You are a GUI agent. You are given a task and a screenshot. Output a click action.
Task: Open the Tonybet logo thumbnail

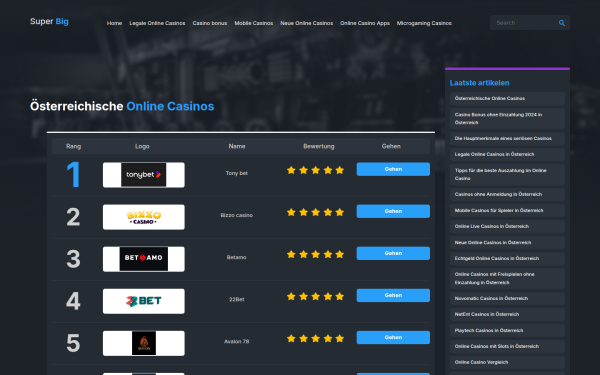(x=143, y=175)
